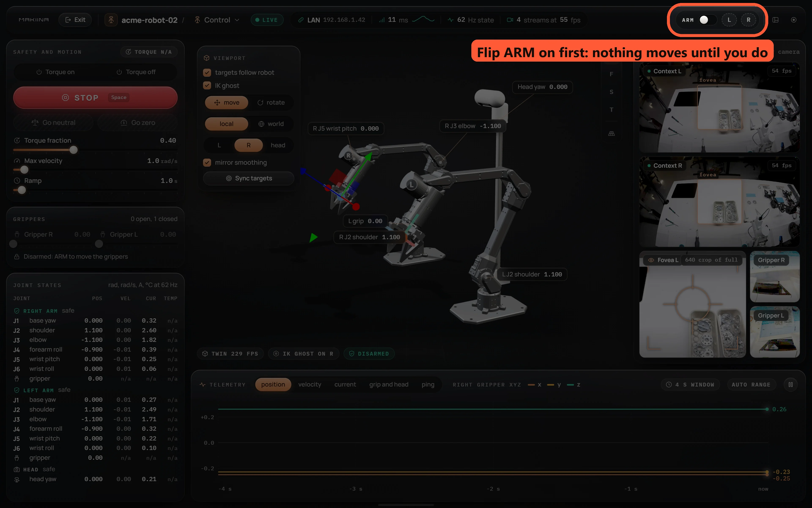The image size is (812, 508).
Task: Open the panel layout icon in the header
Action: (x=775, y=20)
